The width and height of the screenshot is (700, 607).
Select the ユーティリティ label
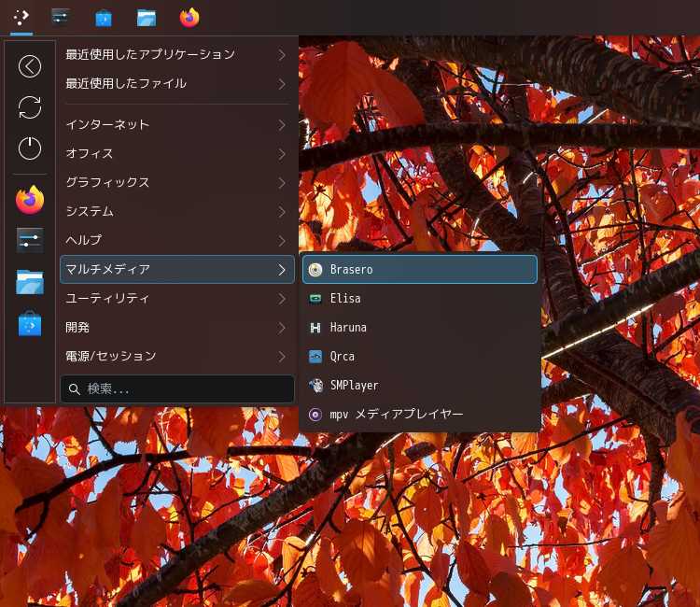(107, 298)
